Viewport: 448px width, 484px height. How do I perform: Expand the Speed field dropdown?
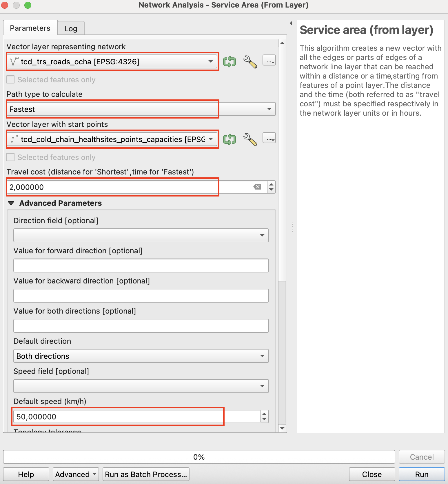(x=141, y=386)
